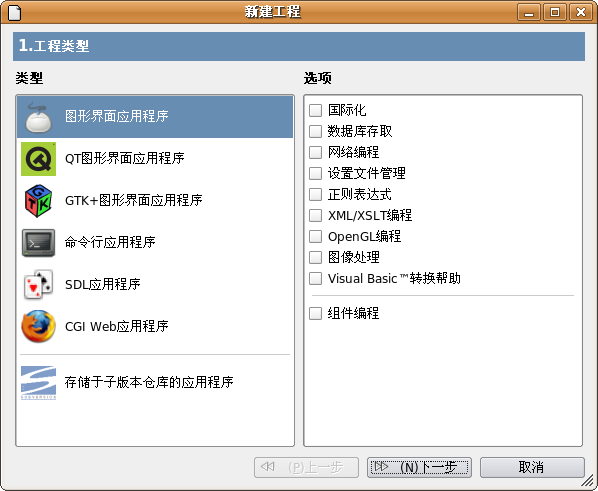The height and width of the screenshot is (491, 598).
Task: Select the mouse icon for 图形界面应用程序
Action: pyautogui.click(x=38, y=117)
